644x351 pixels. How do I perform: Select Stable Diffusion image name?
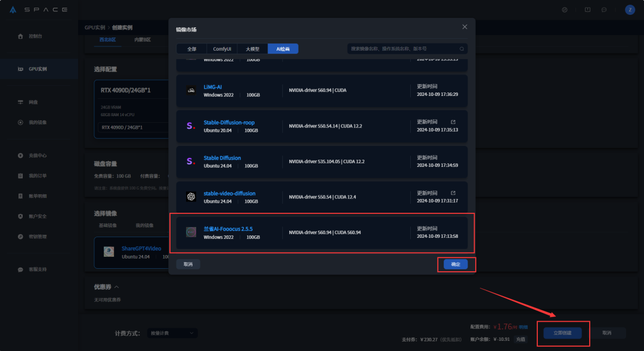point(222,158)
